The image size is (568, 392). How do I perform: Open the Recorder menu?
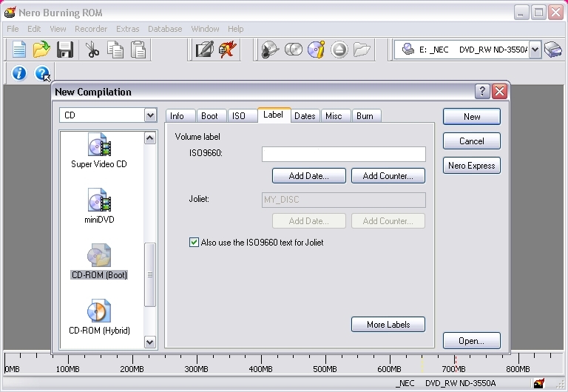click(91, 29)
